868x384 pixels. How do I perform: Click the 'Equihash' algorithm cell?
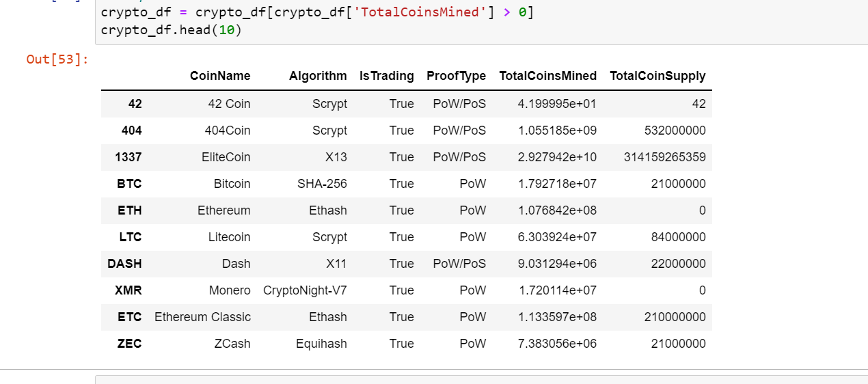[x=321, y=344]
